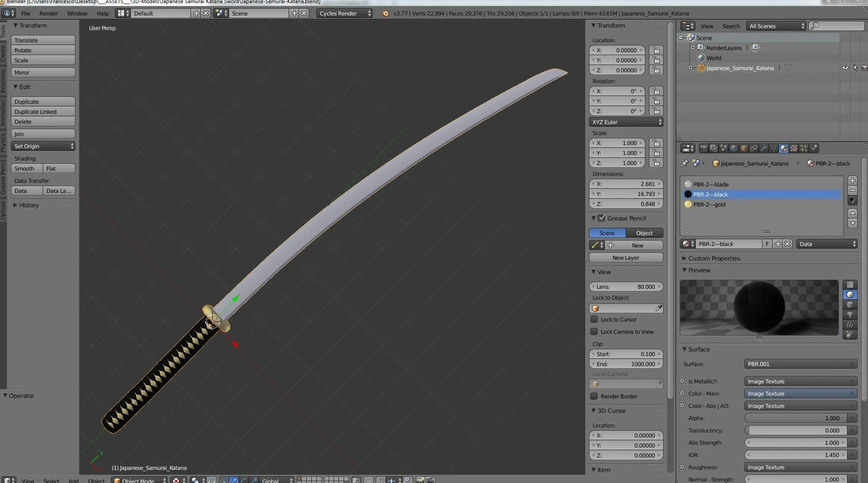This screenshot has width=868, height=483.
Task: Expand the Custom Properties panel
Action: (713, 258)
